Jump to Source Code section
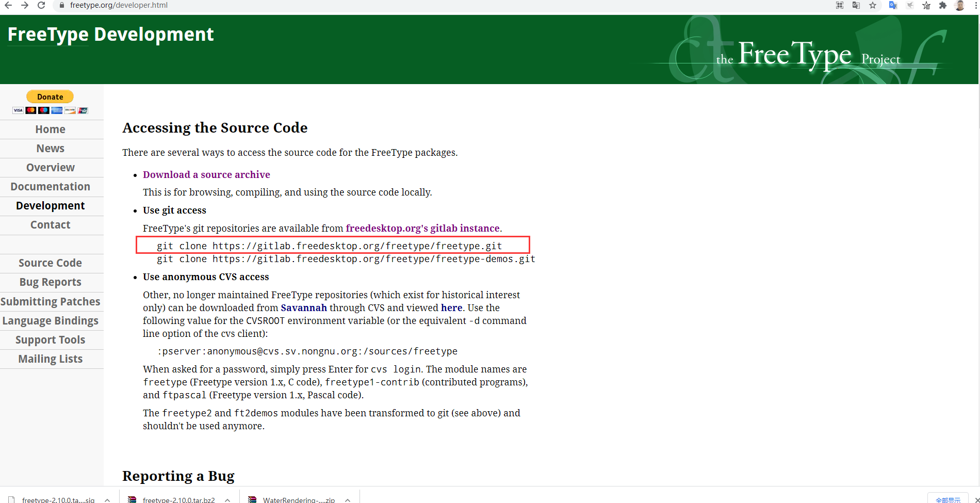This screenshot has height=503, width=980. point(51,263)
